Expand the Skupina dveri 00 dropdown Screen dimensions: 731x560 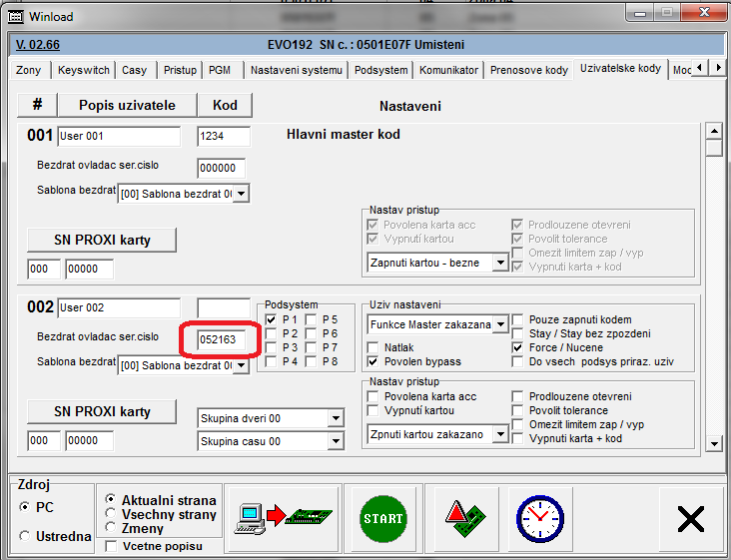(x=335, y=417)
